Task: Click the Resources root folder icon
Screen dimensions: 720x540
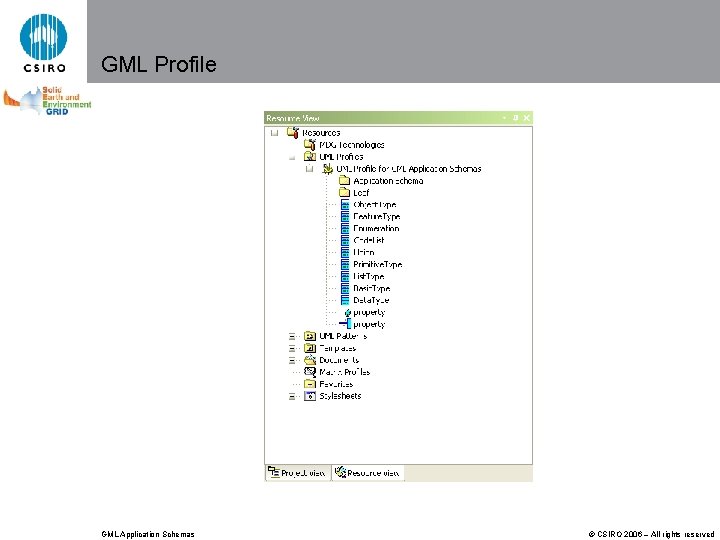Action: 292,133
